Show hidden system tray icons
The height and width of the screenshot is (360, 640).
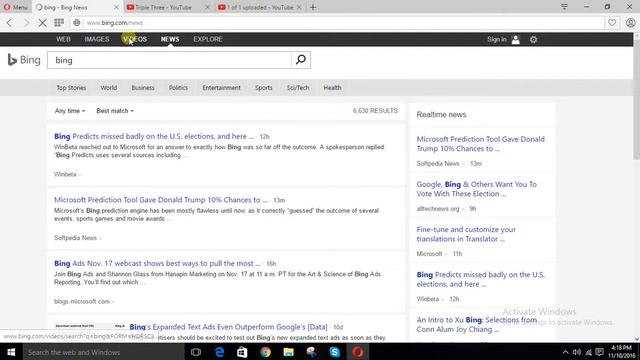click(565, 352)
